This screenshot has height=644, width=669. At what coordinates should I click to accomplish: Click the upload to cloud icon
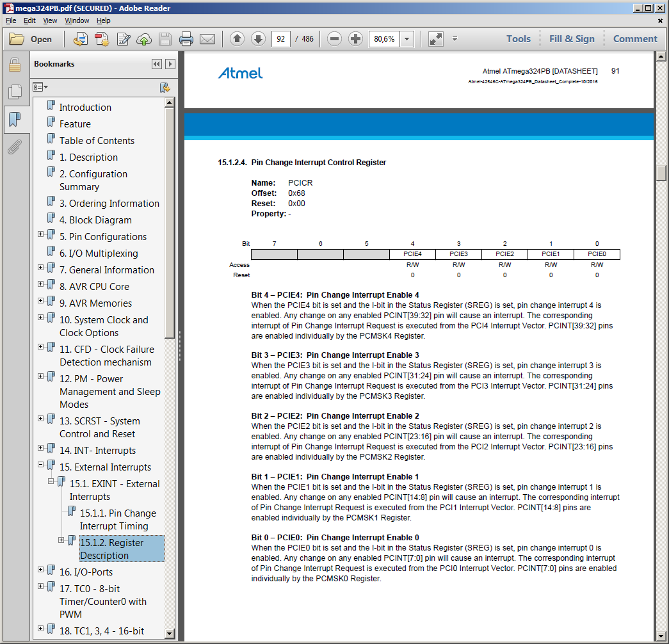tap(144, 39)
